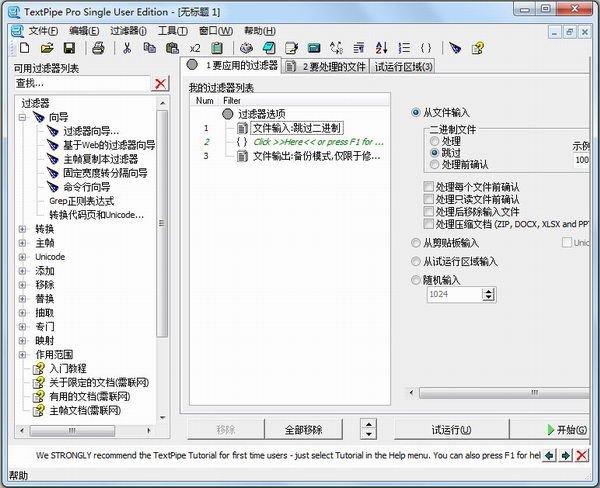This screenshot has height=488, width=600.
Task: Enable 处理后移除输入文件 checkbox
Action: coord(429,211)
